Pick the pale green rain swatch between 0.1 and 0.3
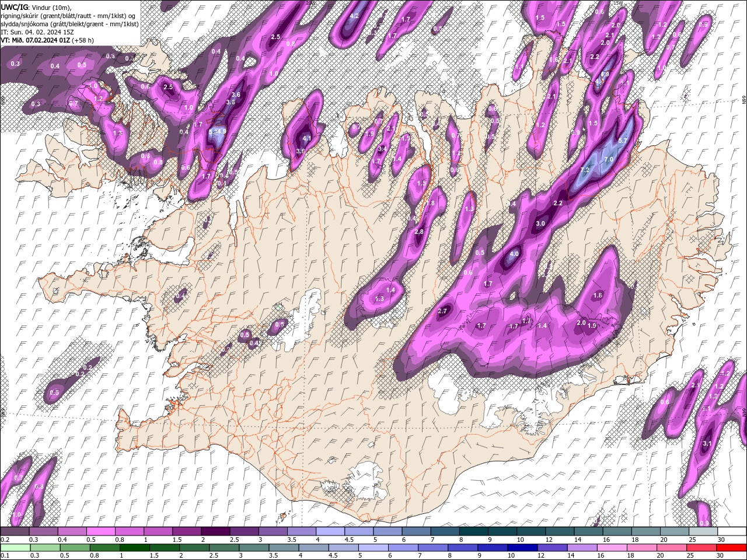 pyautogui.click(x=15, y=548)
